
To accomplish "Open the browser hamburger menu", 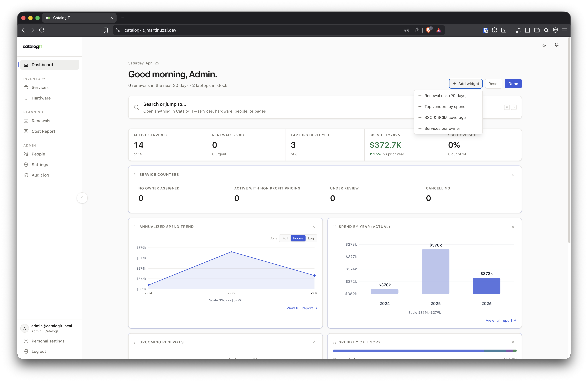I will (564, 30).
